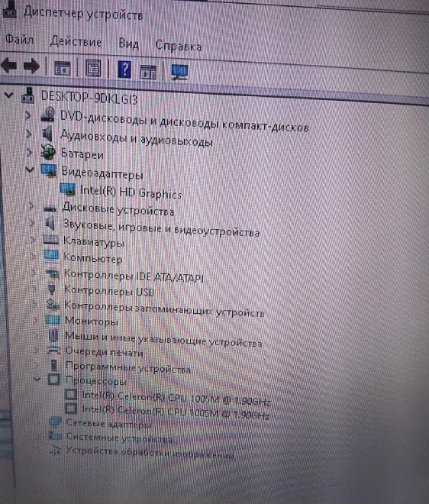Toggle the console tree pane toolbar icon

pyautogui.click(x=63, y=68)
